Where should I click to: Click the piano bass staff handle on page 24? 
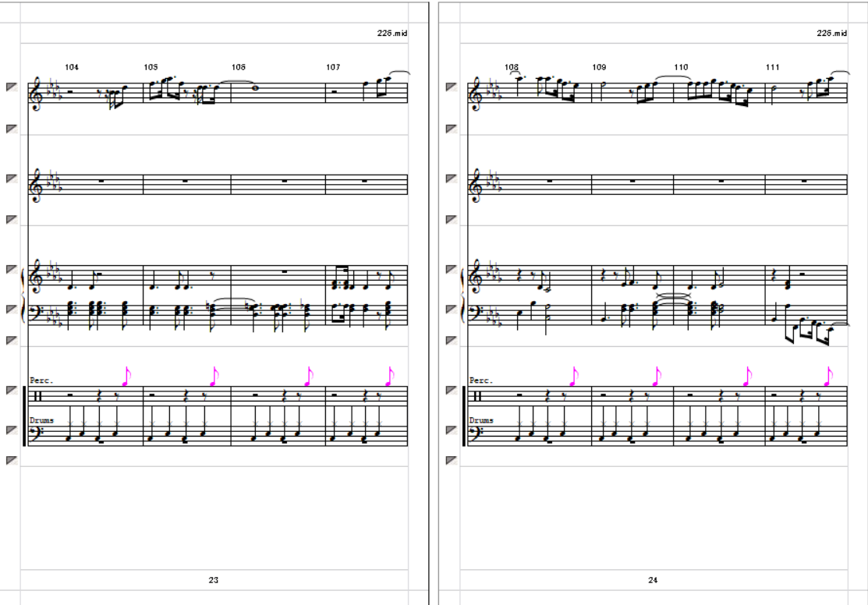[x=452, y=310]
